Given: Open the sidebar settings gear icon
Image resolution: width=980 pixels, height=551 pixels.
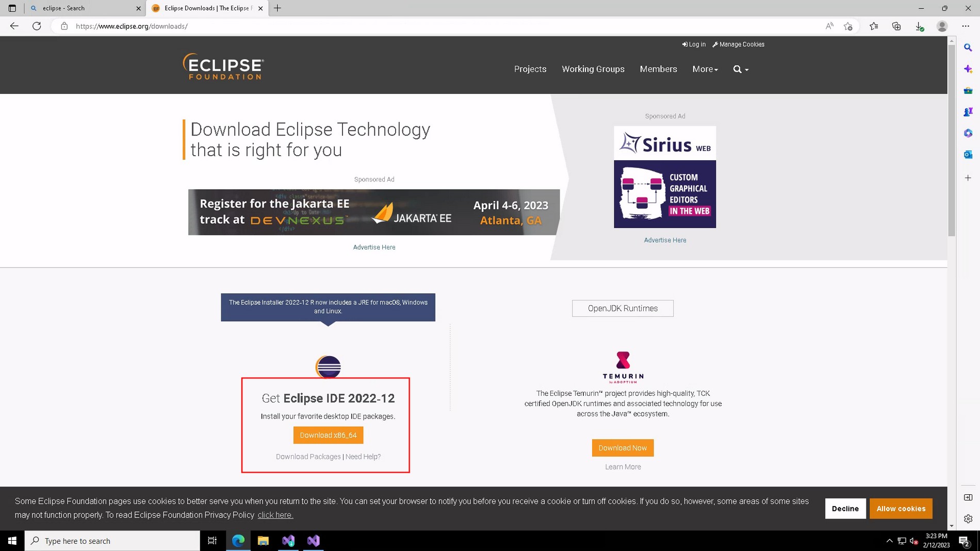Looking at the screenshot, I should tap(968, 519).
